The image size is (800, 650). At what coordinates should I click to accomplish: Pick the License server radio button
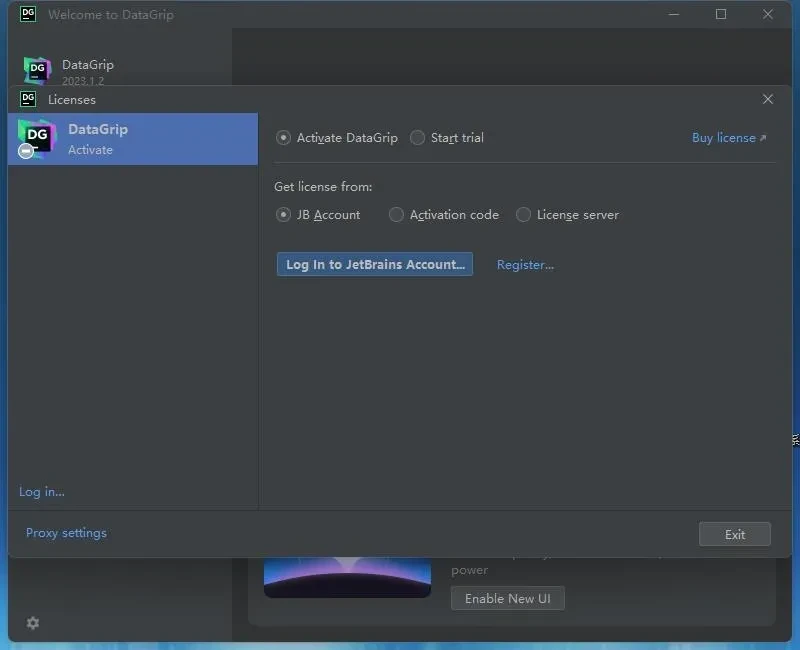[524, 215]
